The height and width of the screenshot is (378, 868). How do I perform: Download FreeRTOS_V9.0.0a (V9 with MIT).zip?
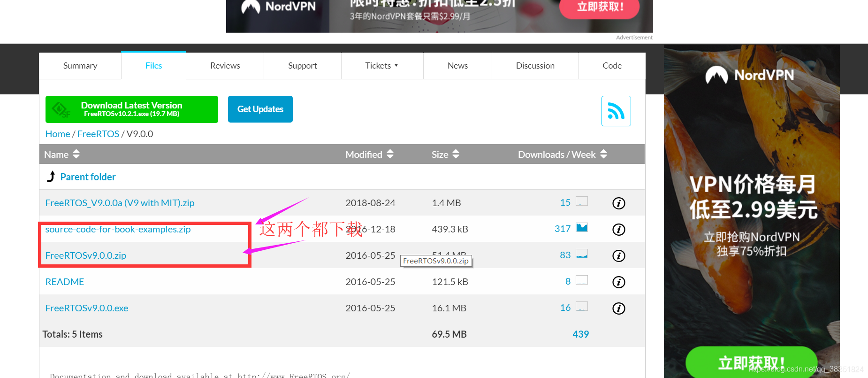click(120, 203)
